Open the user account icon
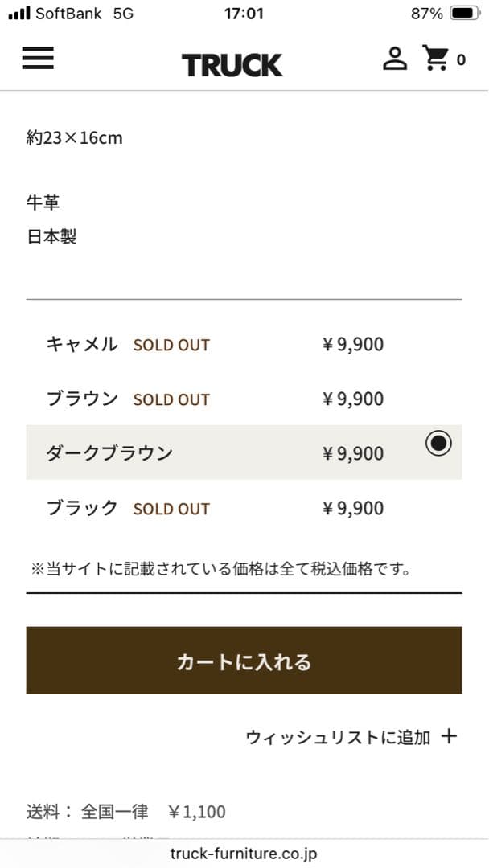The image size is (489, 868). 395,59
